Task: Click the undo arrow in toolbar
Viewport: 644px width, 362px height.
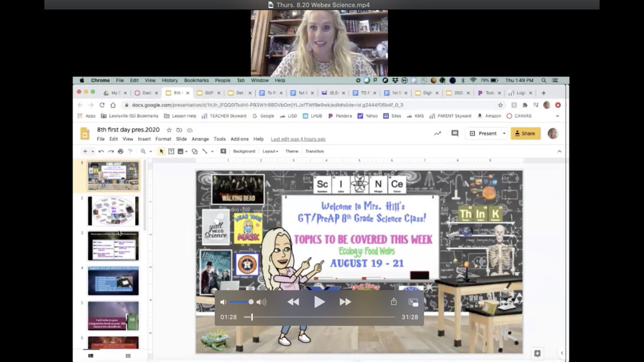Action: coord(101,151)
